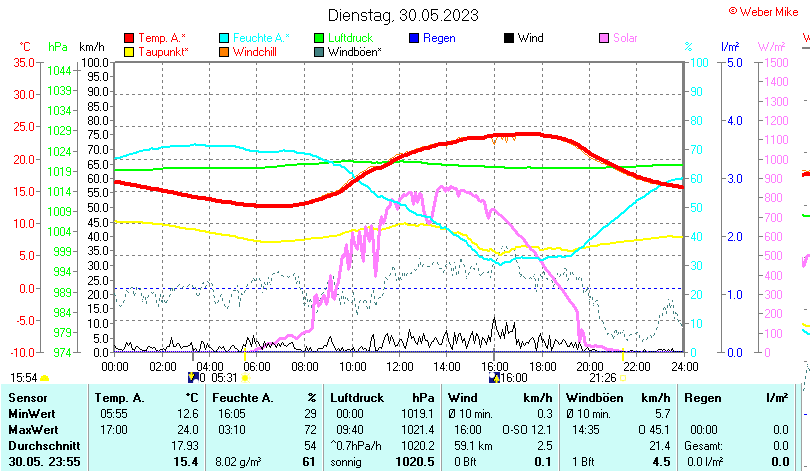Click the 'Windchill' legend label
The height and width of the screenshot is (471, 810).
(255, 52)
